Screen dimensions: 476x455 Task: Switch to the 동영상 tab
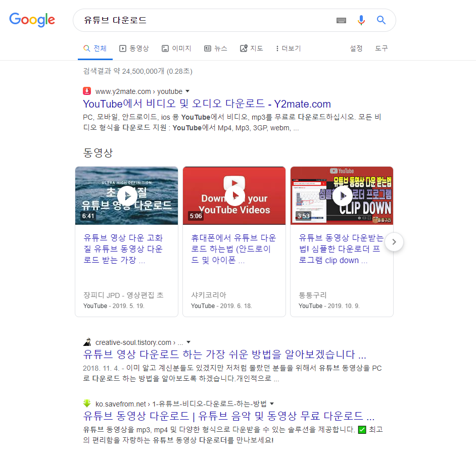pyautogui.click(x=134, y=48)
